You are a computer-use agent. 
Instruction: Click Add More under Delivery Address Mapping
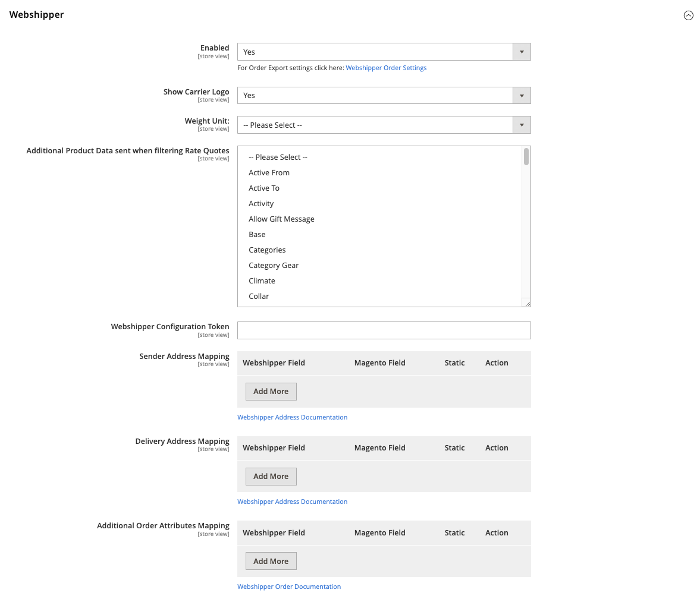coord(271,477)
